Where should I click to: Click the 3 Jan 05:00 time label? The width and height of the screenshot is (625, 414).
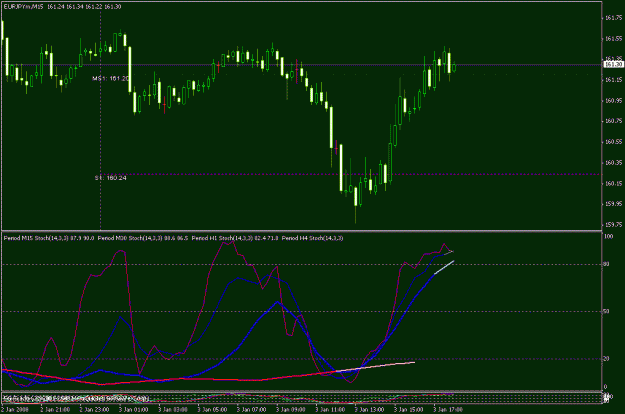pyautogui.click(x=212, y=410)
